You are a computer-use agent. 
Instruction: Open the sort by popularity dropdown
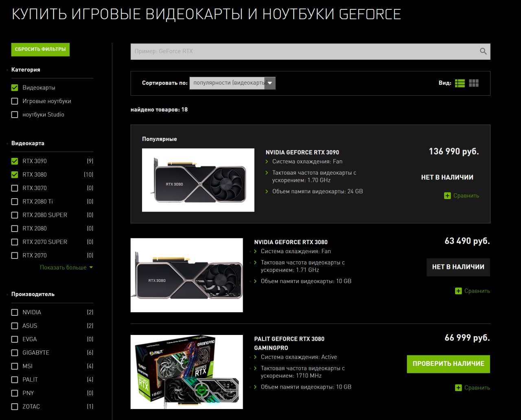click(x=232, y=83)
